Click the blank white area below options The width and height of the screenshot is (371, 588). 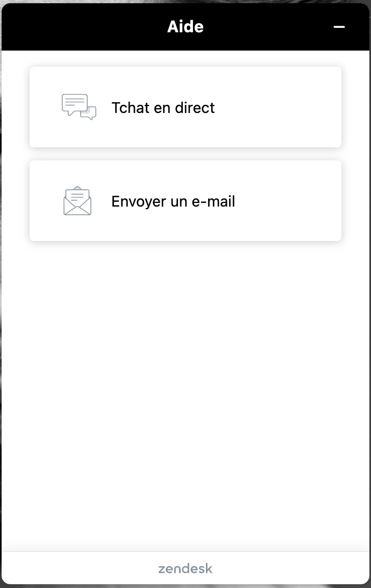tap(185, 394)
